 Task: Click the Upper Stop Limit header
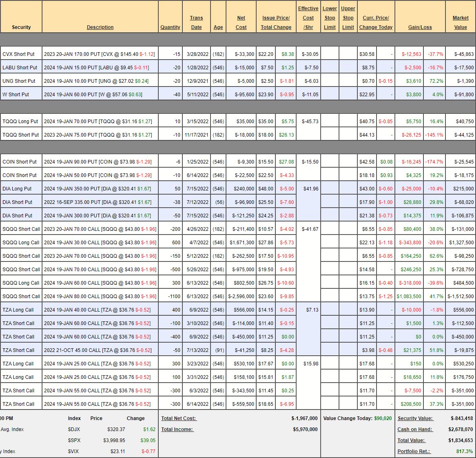348,18
